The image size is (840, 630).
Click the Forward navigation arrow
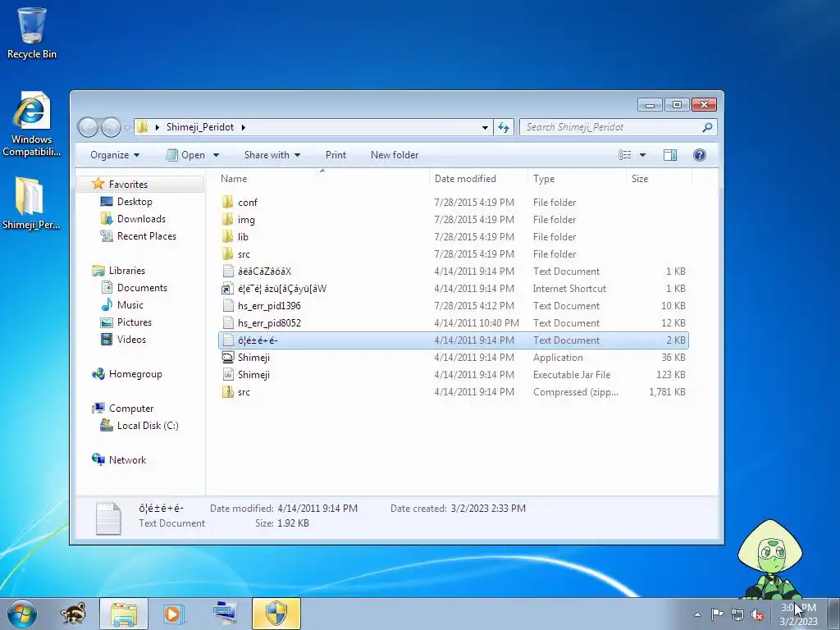tap(111, 127)
